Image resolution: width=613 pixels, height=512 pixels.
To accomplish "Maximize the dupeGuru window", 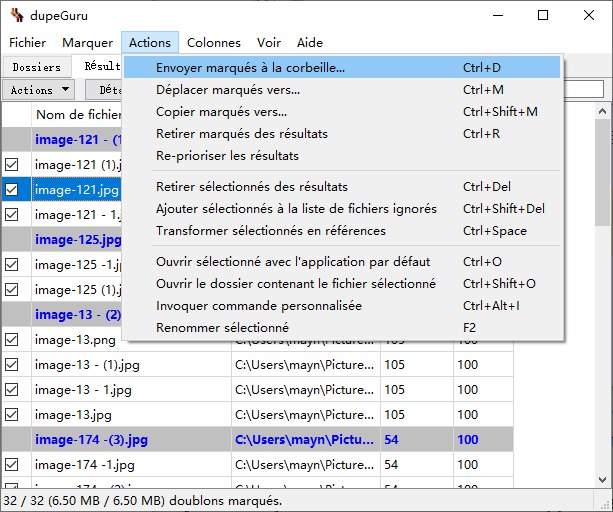I will [543, 15].
